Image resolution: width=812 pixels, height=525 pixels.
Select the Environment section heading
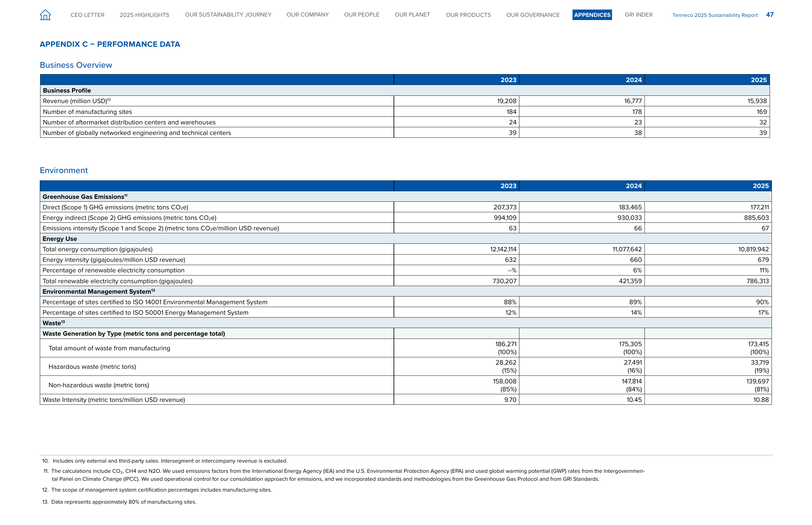(x=64, y=171)
